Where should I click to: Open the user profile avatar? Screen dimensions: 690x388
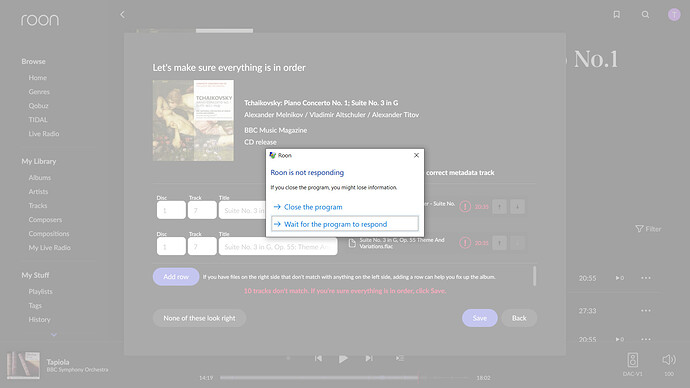click(674, 15)
